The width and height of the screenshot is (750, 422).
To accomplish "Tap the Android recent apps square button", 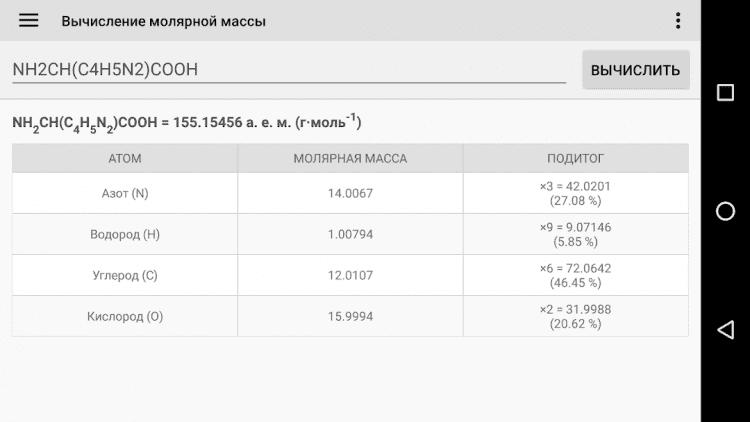I will pyautogui.click(x=726, y=93).
